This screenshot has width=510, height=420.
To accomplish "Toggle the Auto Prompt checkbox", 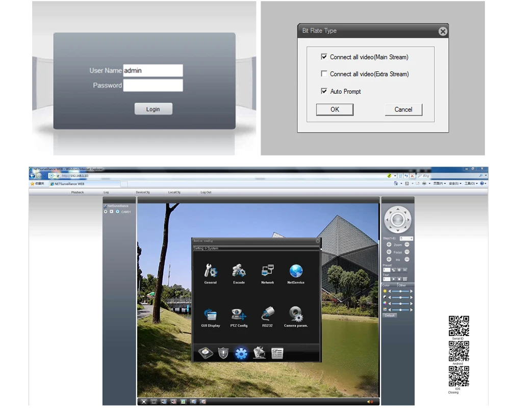I will (x=324, y=91).
